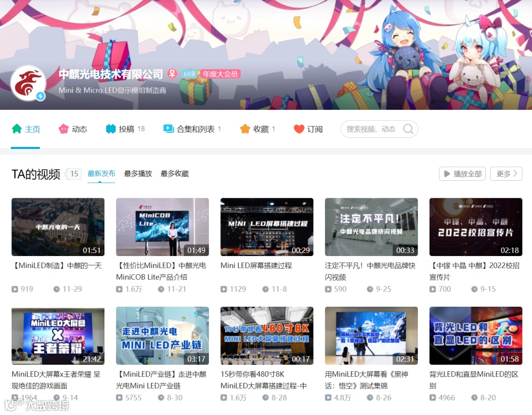Click the red heart 订阅 icon
The height and width of the screenshot is (415, 532).
pos(299,129)
